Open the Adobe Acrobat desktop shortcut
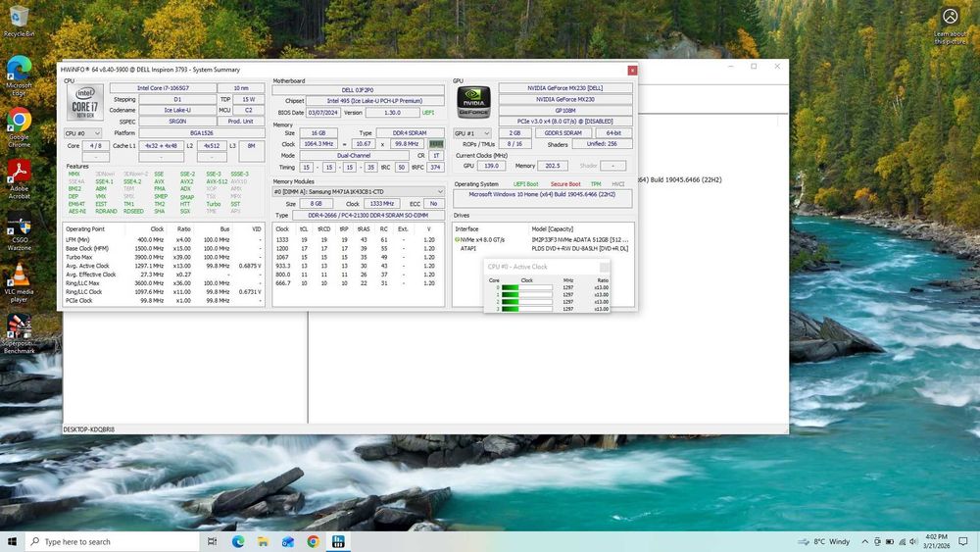This screenshot has height=552, width=980. click(x=19, y=179)
